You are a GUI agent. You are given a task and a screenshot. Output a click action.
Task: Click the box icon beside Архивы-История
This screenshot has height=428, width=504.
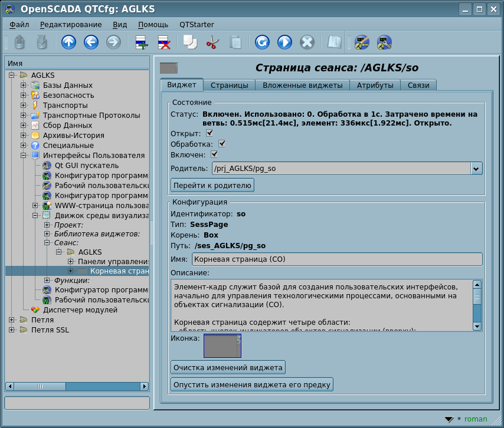[x=35, y=135]
